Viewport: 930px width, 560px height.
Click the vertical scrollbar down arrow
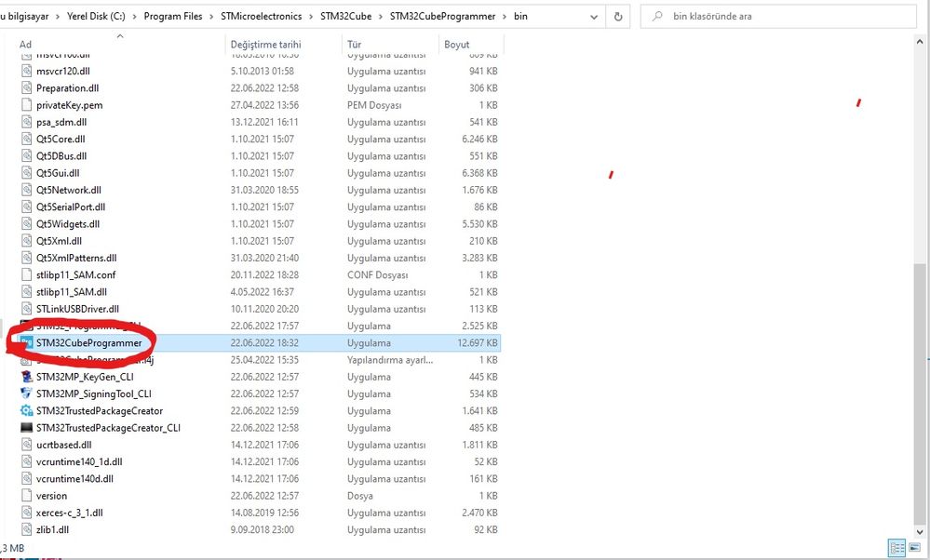pos(920,531)
